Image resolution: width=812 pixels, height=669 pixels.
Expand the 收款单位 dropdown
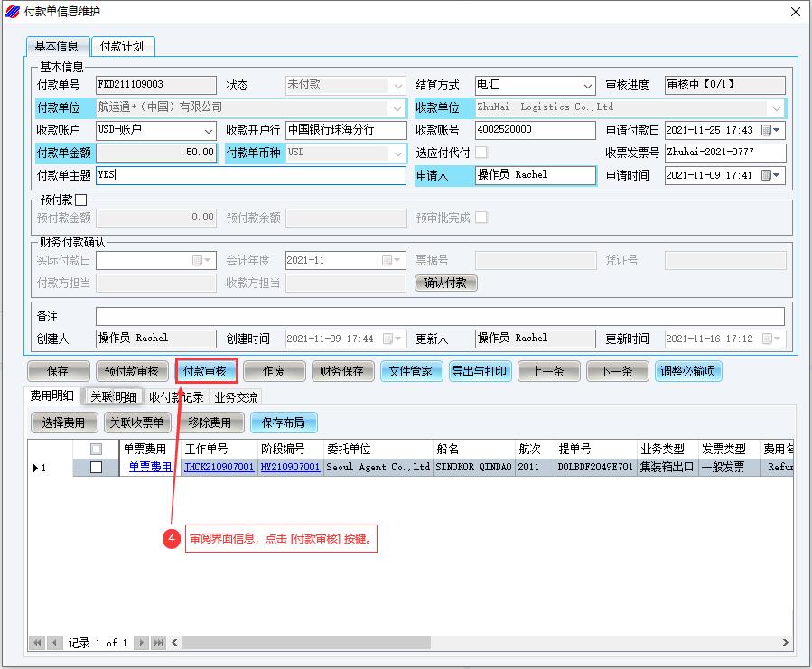[x=777, y=107]
